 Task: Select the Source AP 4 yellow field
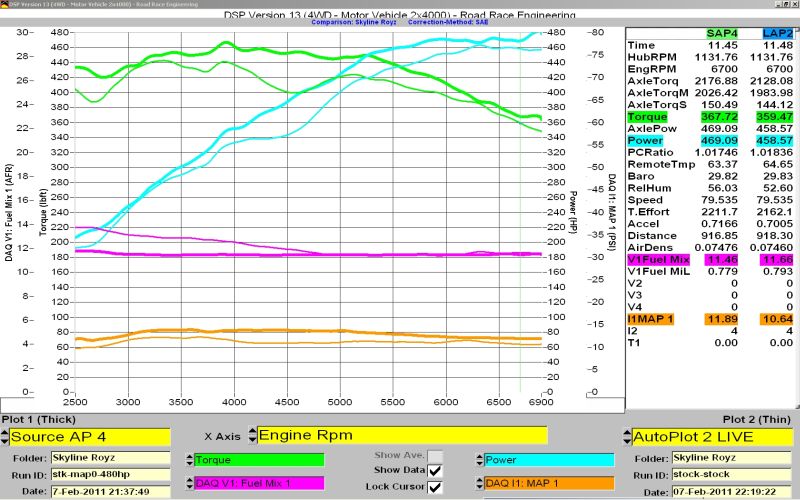90,437
